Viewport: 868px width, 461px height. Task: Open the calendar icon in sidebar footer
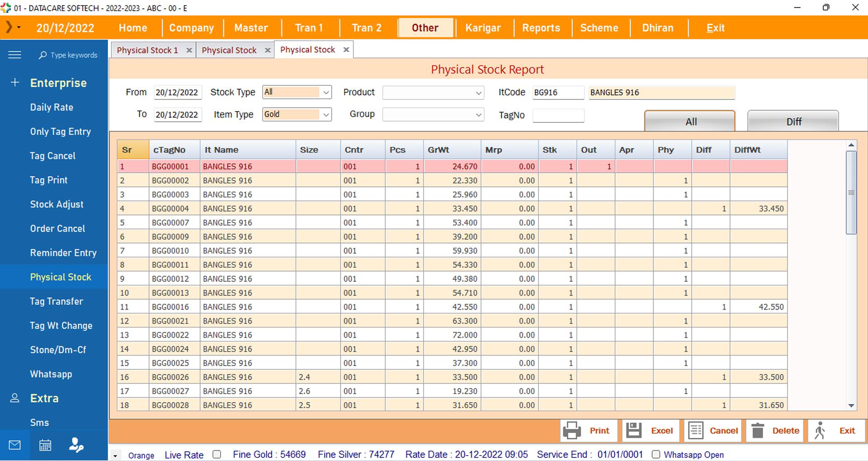click(x=45, y=445)
